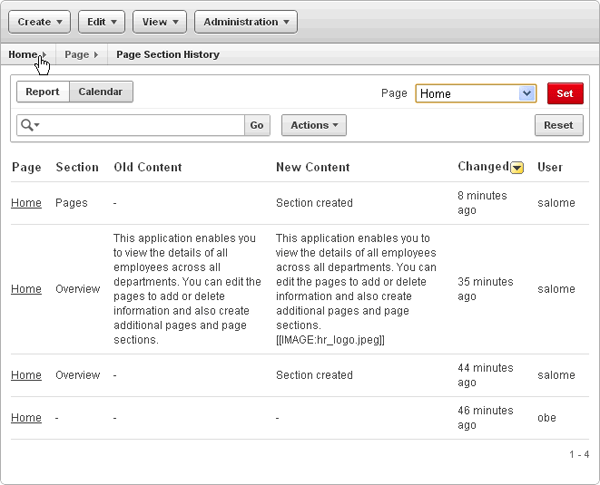Focus the report search text field
Viewport: 600px width, 485px height.
pyautogui.click(x=142, y=125)
